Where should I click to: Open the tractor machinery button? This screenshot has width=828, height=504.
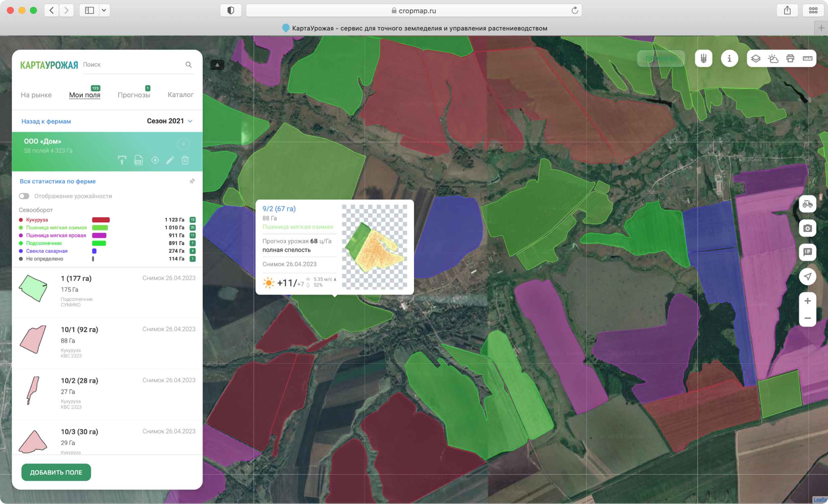coord(807,204)
